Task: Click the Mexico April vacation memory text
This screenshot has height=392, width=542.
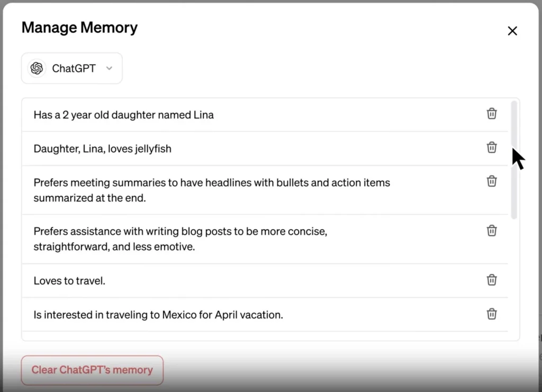Action: [x=158, y=315]
